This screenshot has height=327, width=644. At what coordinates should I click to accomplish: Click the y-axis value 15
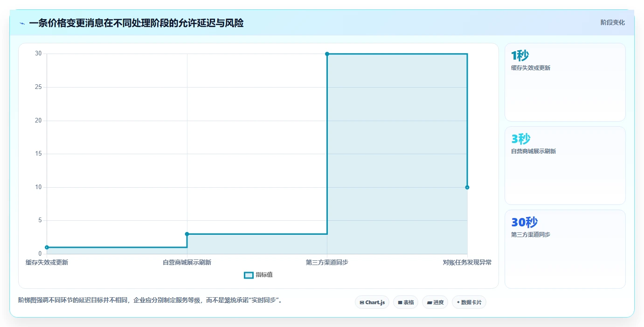click(39, 154)
